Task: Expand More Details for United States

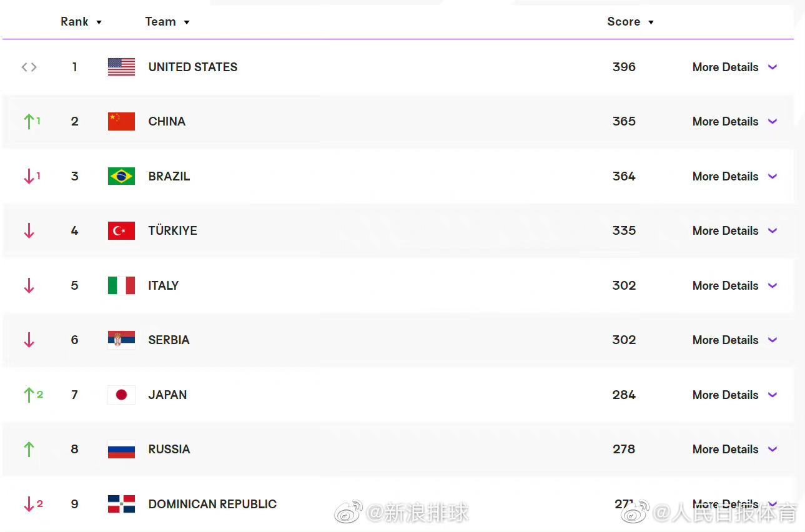Action: tap(734, 67)
